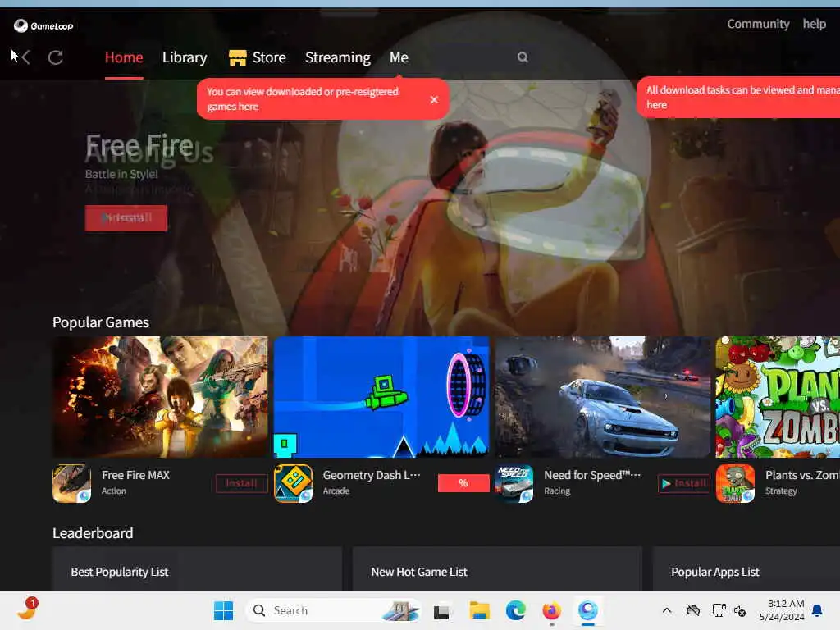Show hidden system tray icons
Viewport: 840px width, 630px height.
[x=667, y=610]
